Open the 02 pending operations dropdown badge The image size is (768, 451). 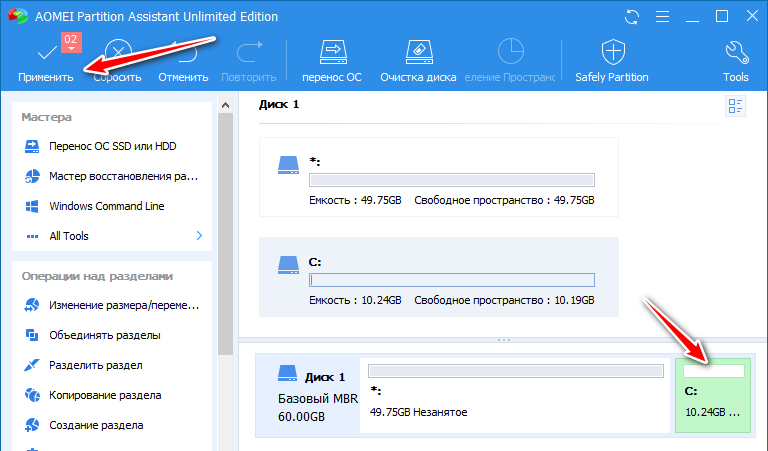click(x=72, y=42)
